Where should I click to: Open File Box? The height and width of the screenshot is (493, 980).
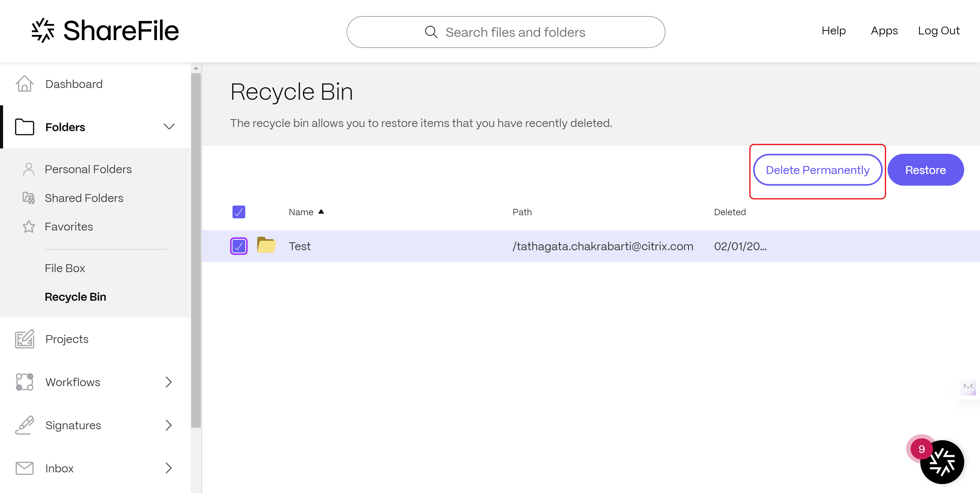coord(65,268)
